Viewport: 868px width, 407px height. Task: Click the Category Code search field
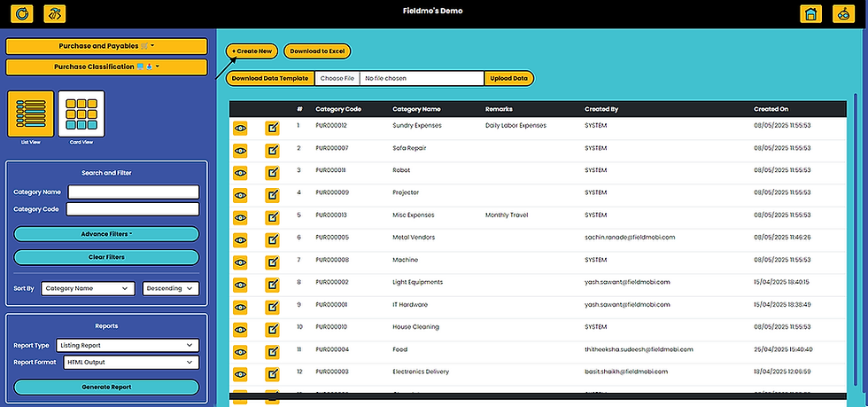click(x=132, y=209)
